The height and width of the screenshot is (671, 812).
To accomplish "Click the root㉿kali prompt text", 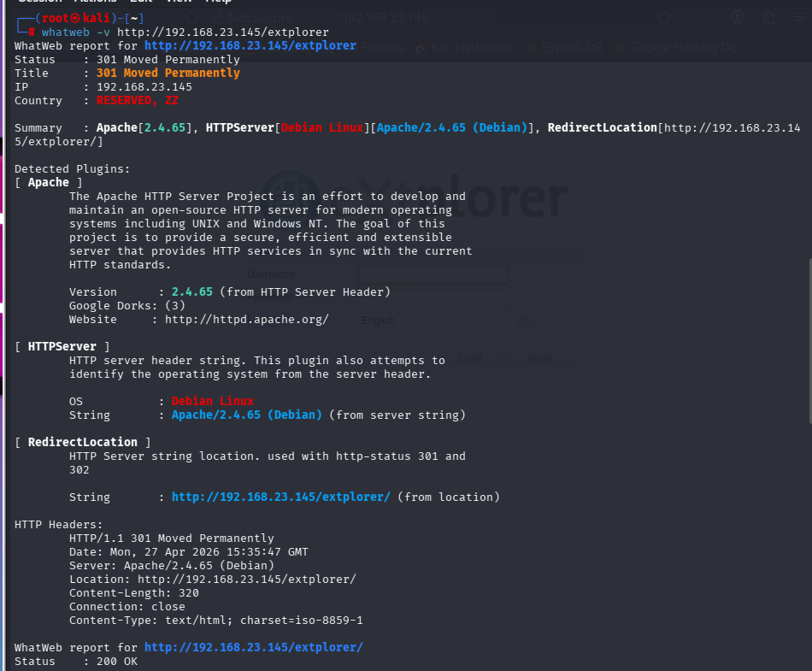I will pyautogui.click(x=75, y=18).
